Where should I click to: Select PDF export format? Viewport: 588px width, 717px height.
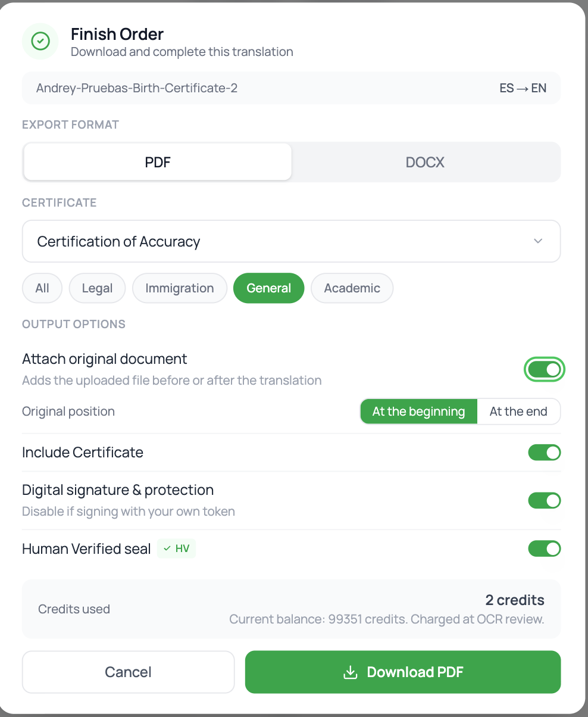pyautogui.click(x=158, y=162)
